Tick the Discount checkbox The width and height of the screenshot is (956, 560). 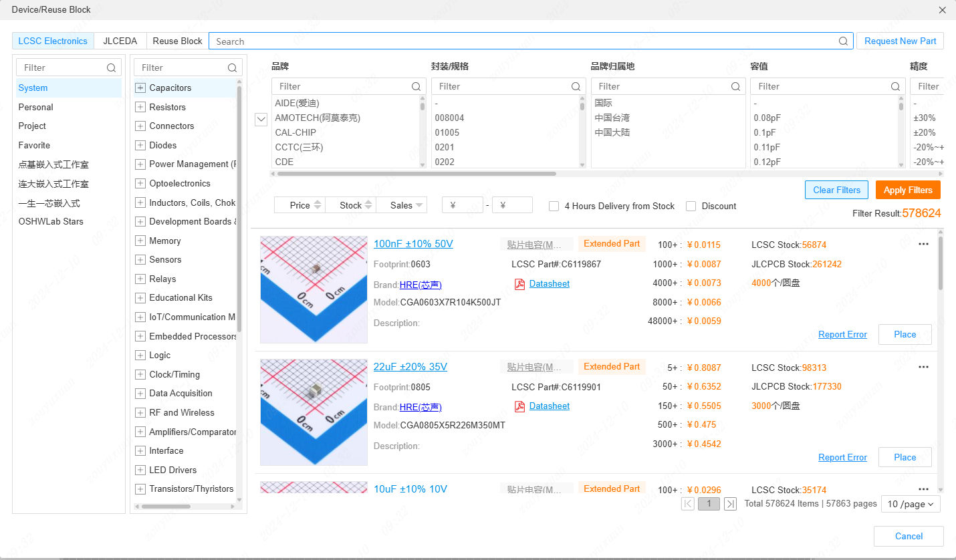pos(691,206)
